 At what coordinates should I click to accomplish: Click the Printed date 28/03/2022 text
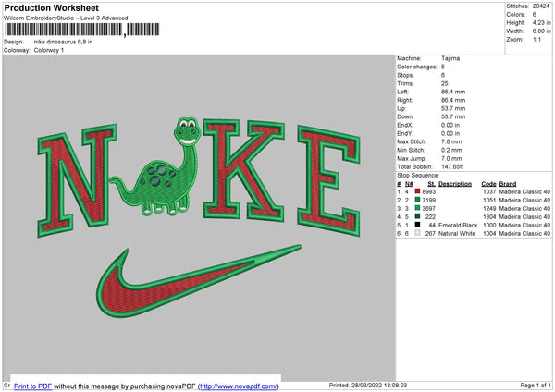click(368, 385)
